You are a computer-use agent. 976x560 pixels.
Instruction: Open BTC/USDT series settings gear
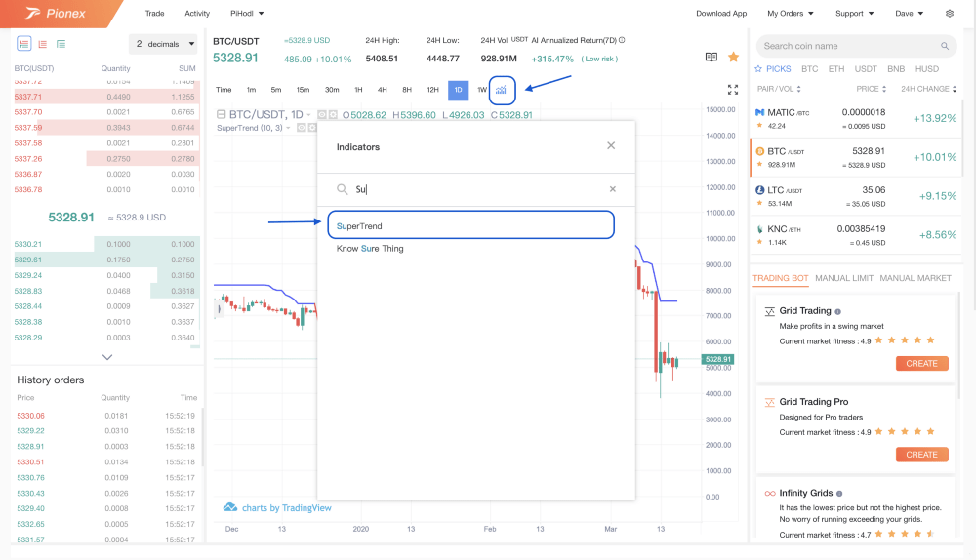[x=333, y=114]
